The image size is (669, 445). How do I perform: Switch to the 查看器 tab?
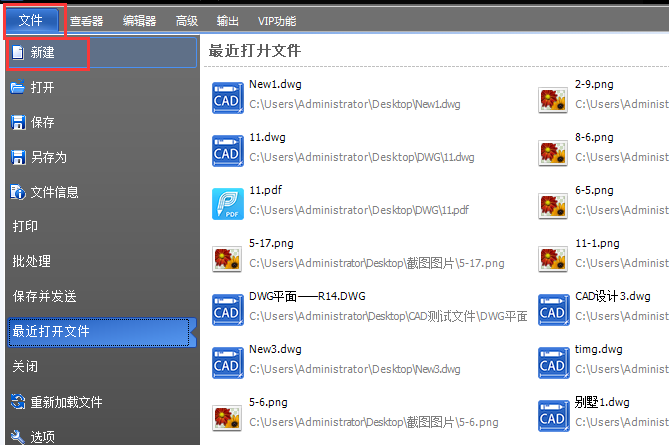click(87, 21)
